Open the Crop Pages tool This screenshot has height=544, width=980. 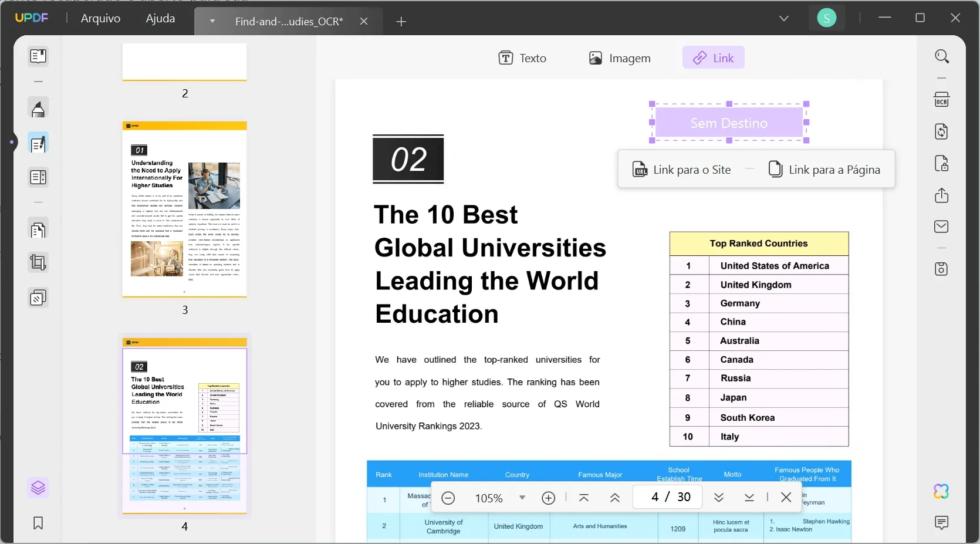tap(38, 262)
